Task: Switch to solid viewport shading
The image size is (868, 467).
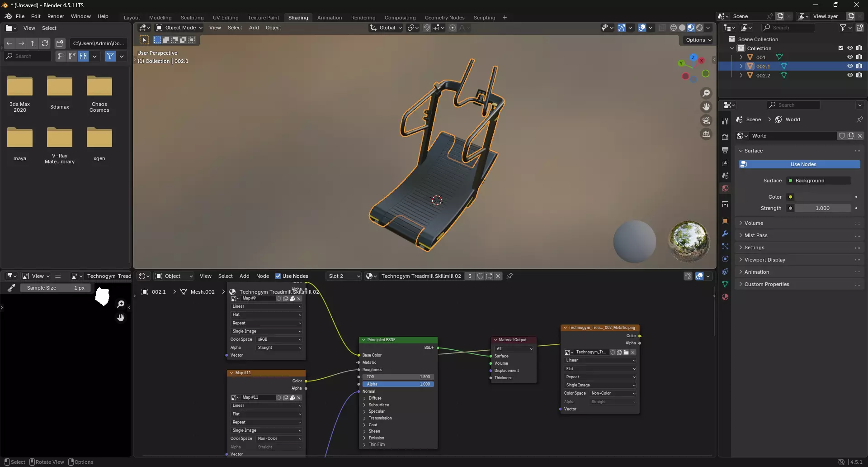Action: point(682,28)
